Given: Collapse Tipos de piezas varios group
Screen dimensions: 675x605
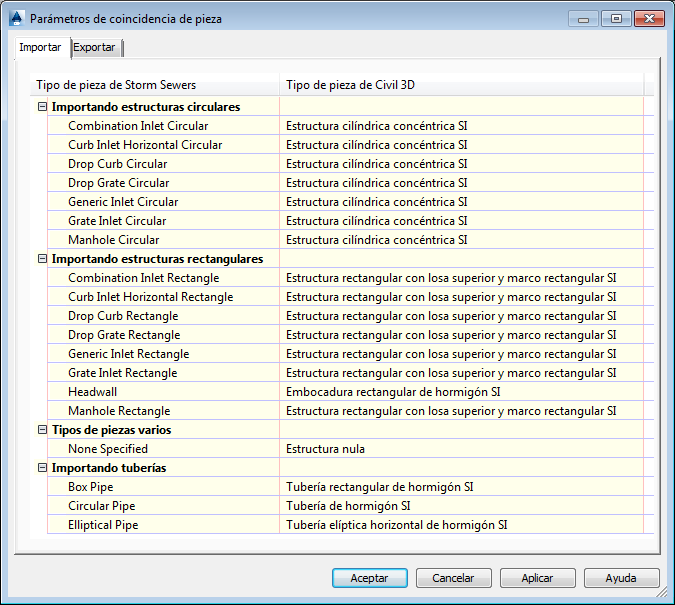Looking at the screenshot, I should pyautogui.click(x=42, y=430).
